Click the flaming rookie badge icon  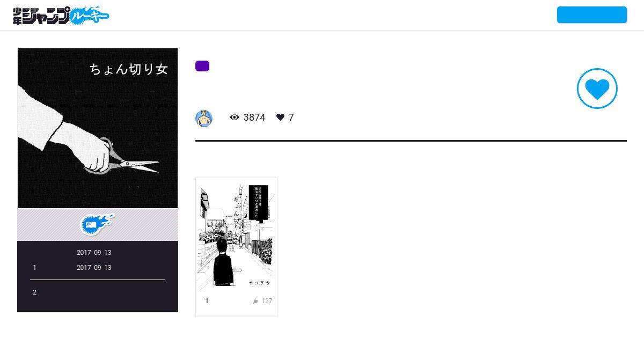98,224
